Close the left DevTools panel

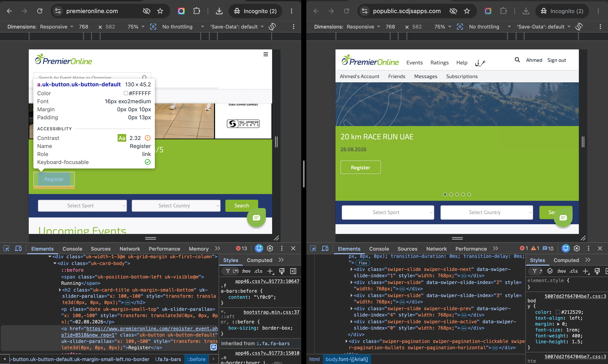(293, 249)
